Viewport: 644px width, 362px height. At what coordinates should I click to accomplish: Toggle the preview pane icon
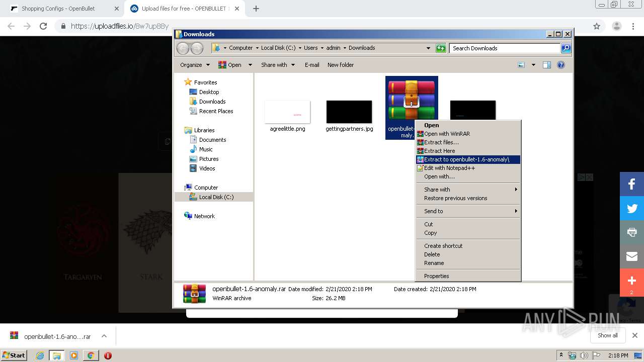tap(547, 65)
